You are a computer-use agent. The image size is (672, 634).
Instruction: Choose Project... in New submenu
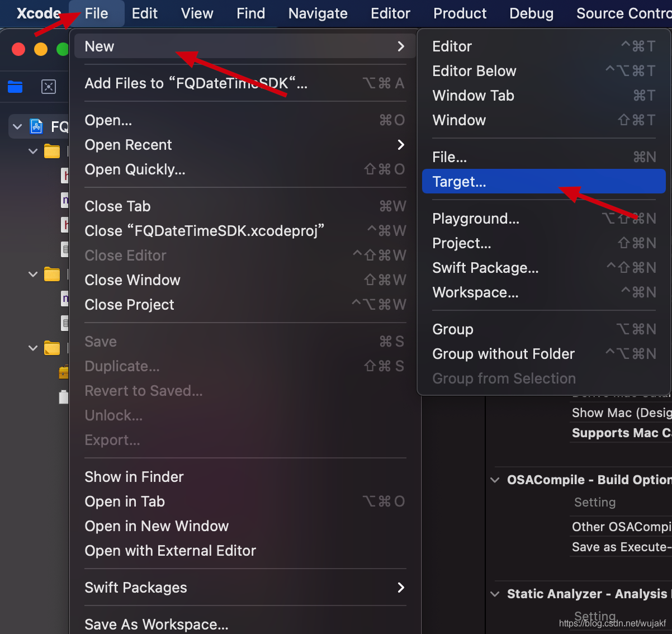tap(544, 243)
